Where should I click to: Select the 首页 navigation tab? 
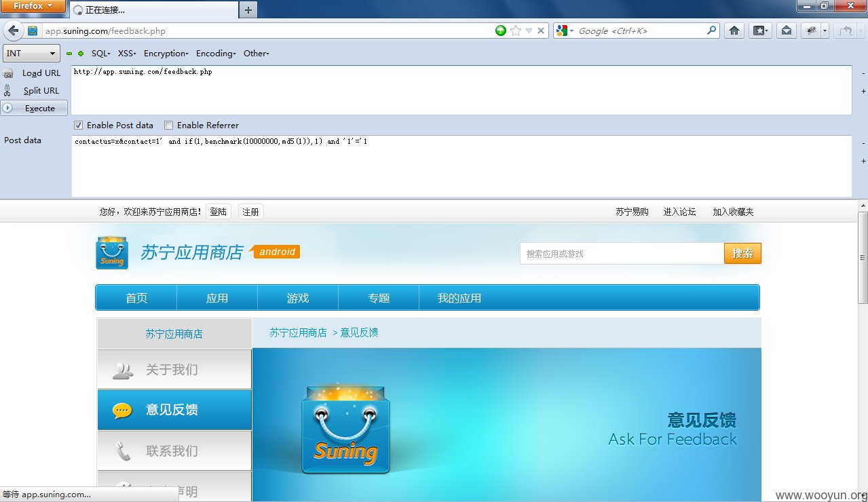136,298
